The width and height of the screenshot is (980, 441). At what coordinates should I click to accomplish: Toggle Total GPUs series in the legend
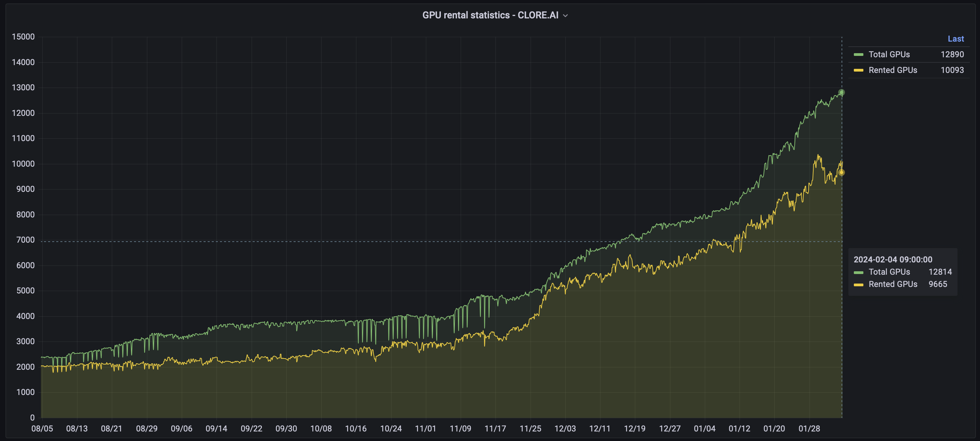coord(889,55)
